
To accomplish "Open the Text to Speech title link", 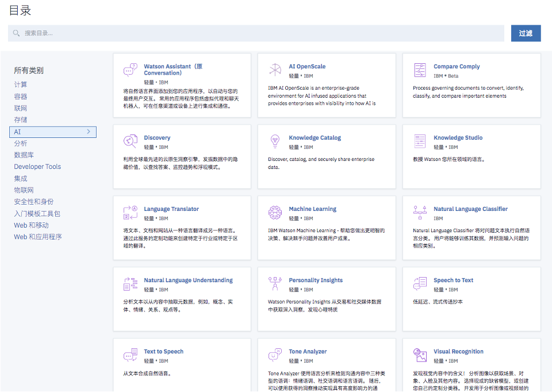I will point(164,352).
